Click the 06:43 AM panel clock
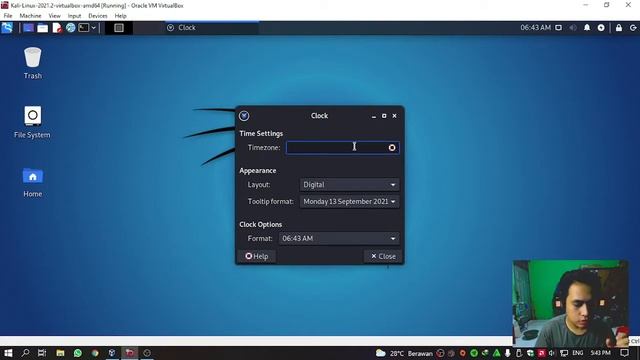 (536, 28)
